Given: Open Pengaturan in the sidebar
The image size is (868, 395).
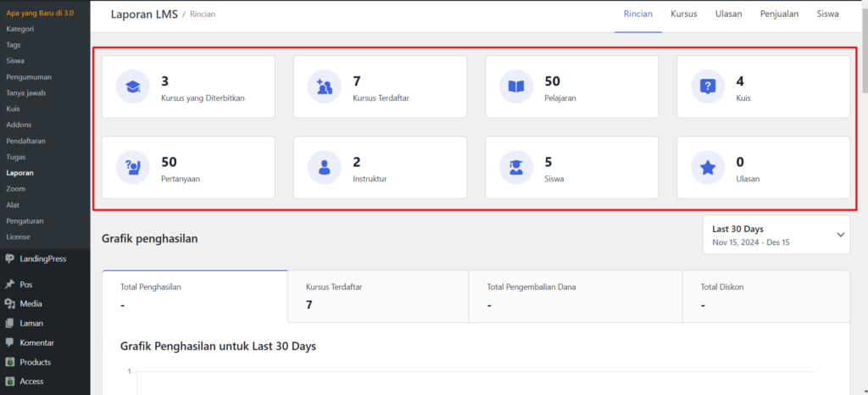Looking at the screenshot, I should 25,220.
